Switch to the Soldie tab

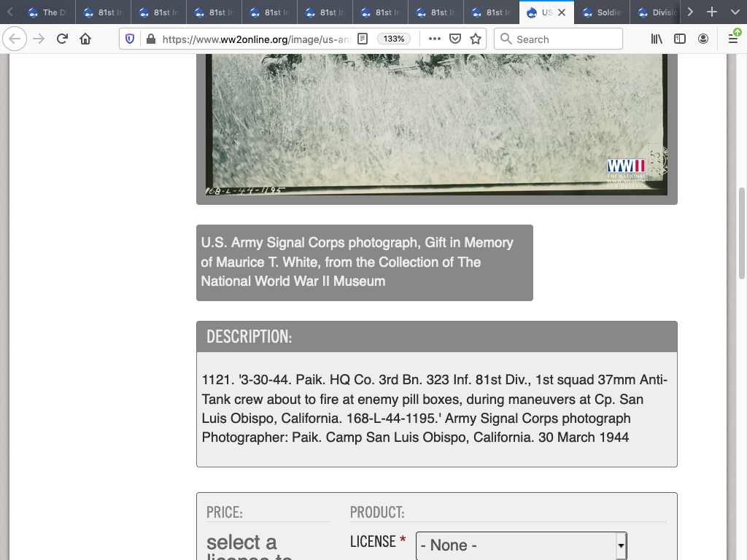click(602, 12)
